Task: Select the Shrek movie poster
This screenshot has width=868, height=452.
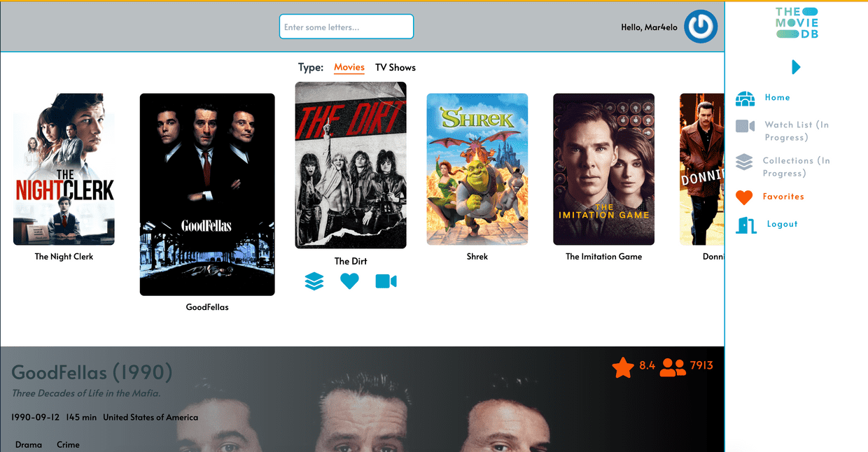Action: point(477,169)
